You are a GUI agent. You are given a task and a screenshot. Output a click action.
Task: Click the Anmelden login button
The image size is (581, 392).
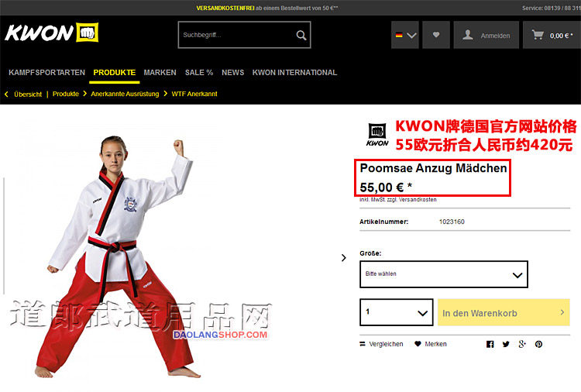point(486,35)
